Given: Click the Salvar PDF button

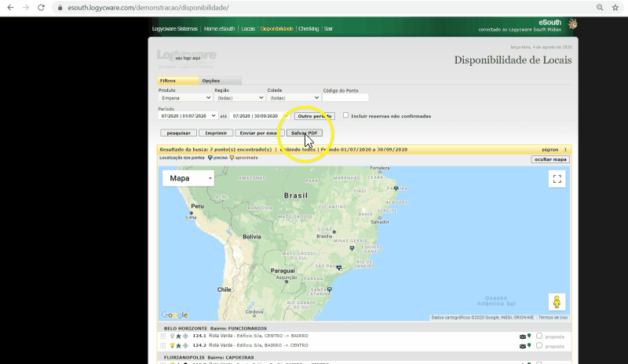Looking at the screenshot, I should coord(305,133).
